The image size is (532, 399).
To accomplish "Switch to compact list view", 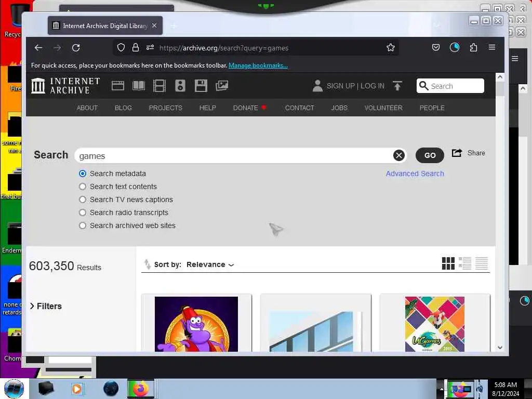I will tap(482, 263).
